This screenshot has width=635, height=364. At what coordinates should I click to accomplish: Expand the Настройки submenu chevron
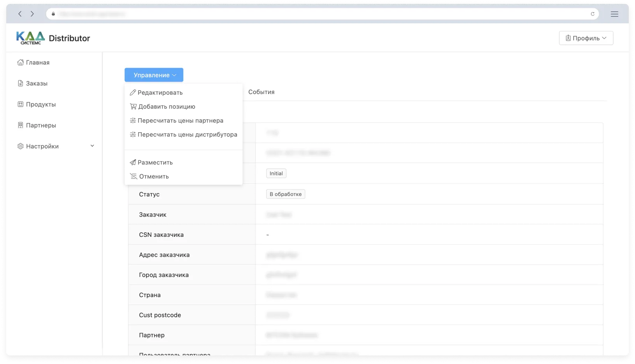click(x=92, y=146)
